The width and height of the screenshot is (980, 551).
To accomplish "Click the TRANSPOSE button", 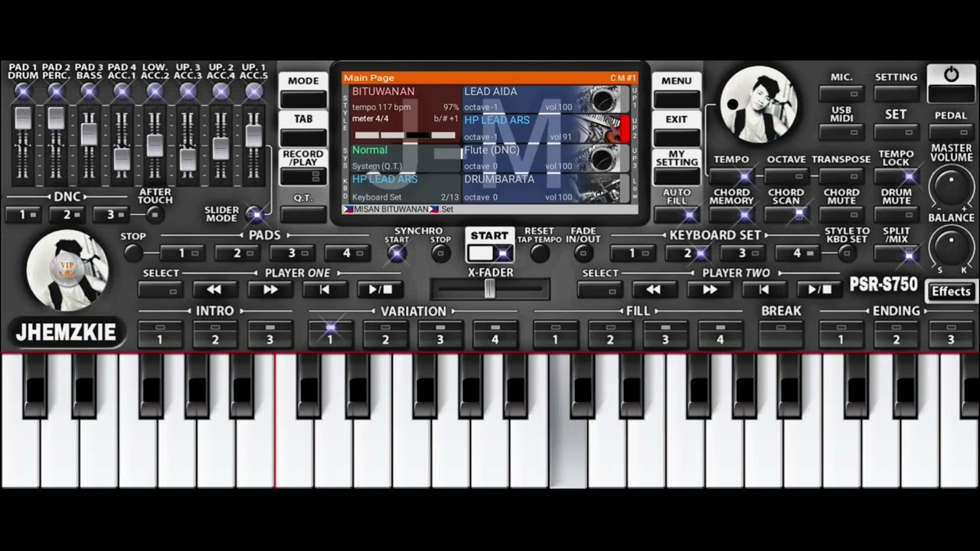I will 841,177.
